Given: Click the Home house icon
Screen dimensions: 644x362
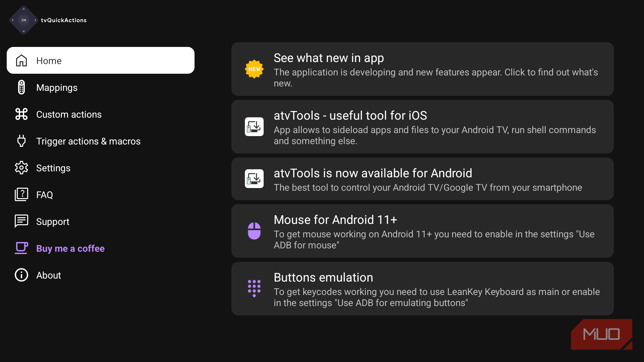Looking at the screenshot, I should (21, 61).
